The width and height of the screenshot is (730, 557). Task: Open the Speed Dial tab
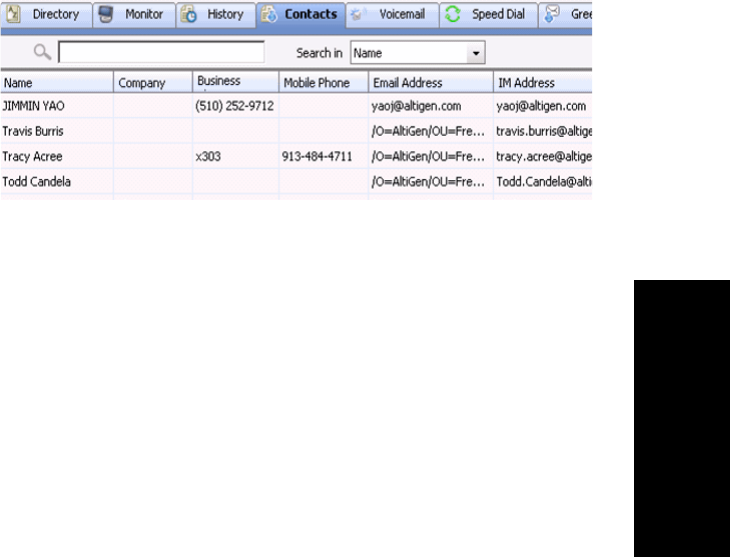point(489,15)
